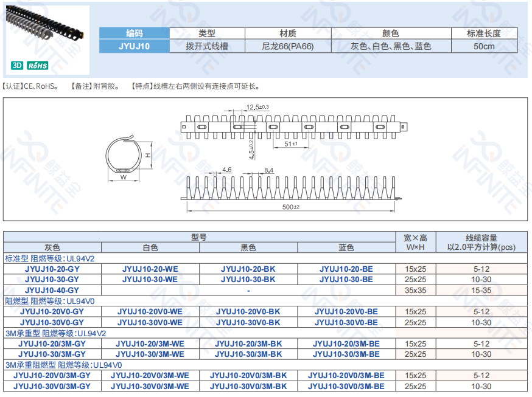The image size is (532, 397).
Task: Select flame-retardant model JYUJ10-20V0-WE
Action: (x=150, y=311)
